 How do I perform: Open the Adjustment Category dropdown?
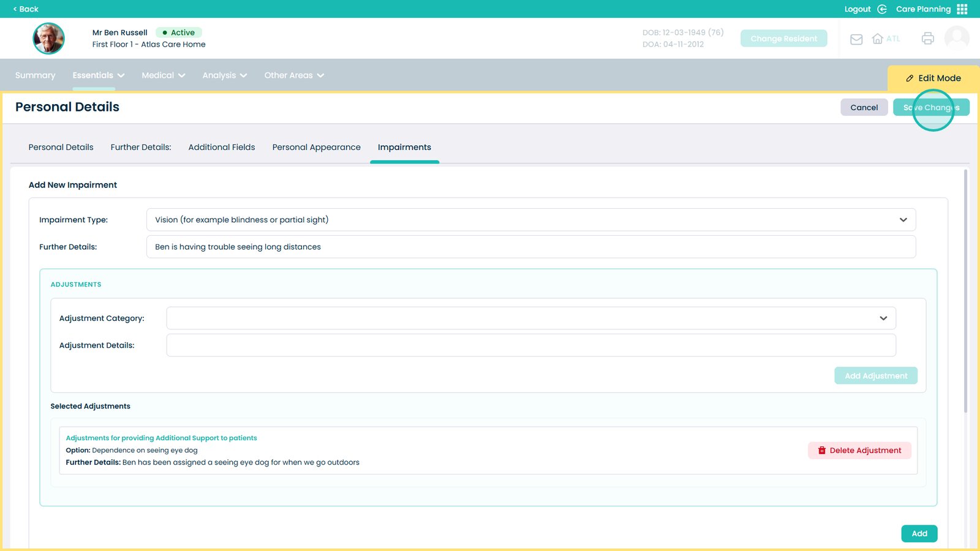[x=883, y=318]
